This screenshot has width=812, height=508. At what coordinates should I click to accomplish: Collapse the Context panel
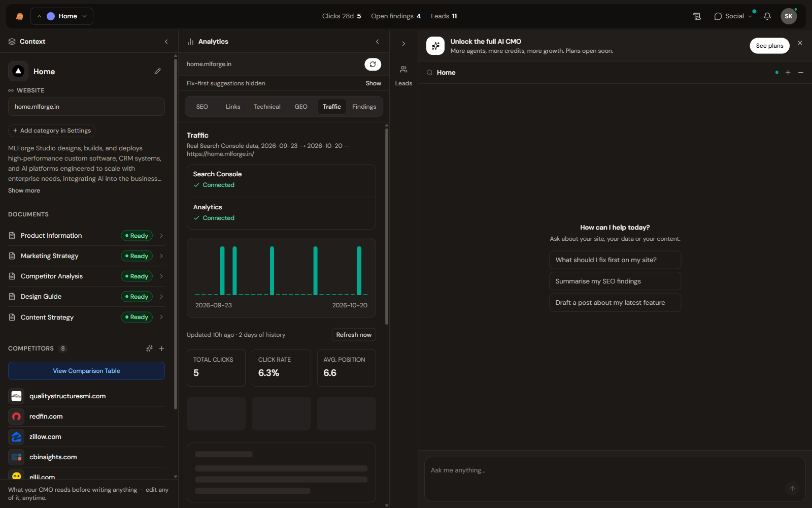[x=166, y=42]
